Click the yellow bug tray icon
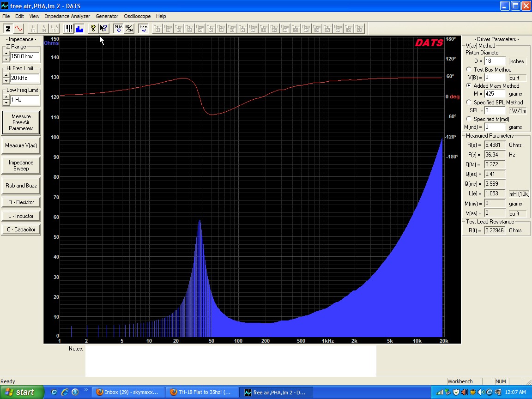The height and width of the screenshot is (399, 532). click(x=473, y=393)
